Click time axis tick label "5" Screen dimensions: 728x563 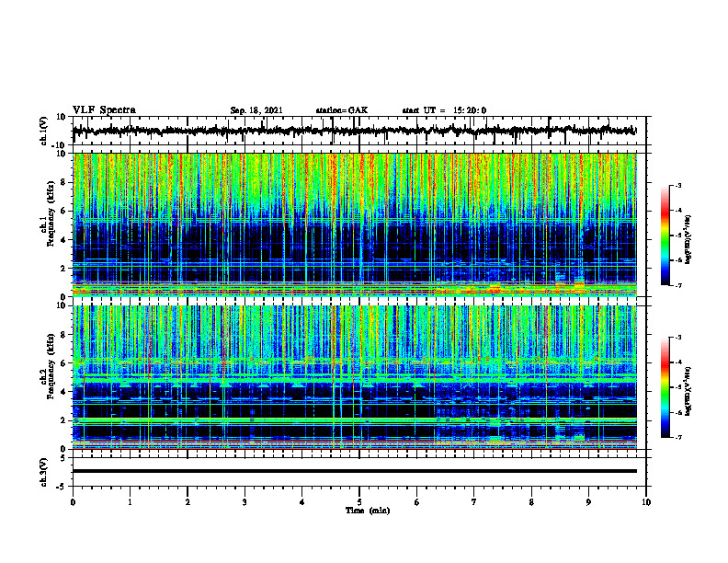click(x=359, y=502)
